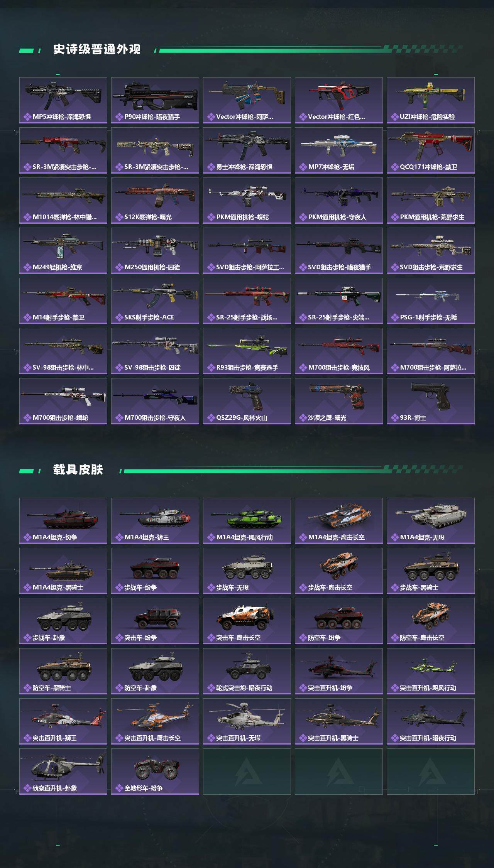Screen dimensions: 494x868
Task: Select the SKS射手步枪-ACE rifle skin
Action: coord(155,301)
